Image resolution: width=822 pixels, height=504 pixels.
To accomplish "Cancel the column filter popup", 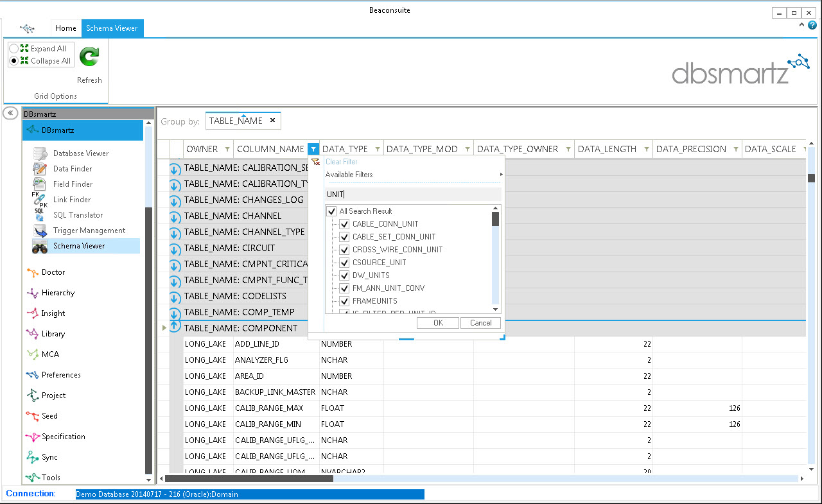I will (480, 323).
